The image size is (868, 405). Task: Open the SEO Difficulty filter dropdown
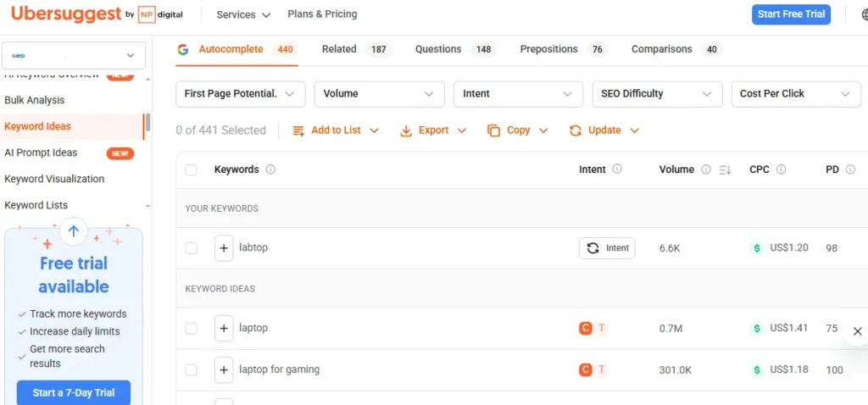[657, 94]
